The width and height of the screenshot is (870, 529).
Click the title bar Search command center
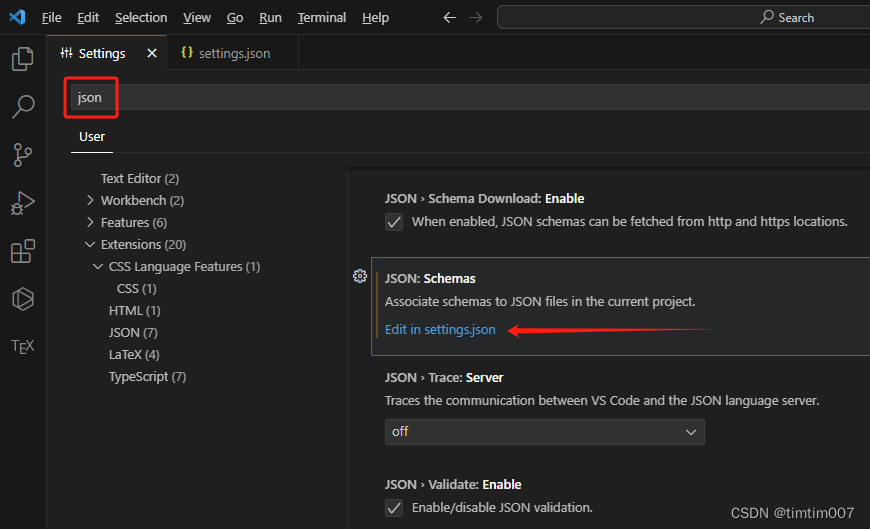[684, 18]
